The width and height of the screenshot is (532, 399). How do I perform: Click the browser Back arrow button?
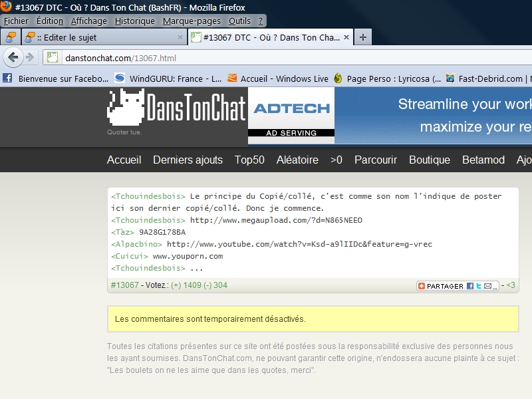pyautogui.click(x=13, y=57)
